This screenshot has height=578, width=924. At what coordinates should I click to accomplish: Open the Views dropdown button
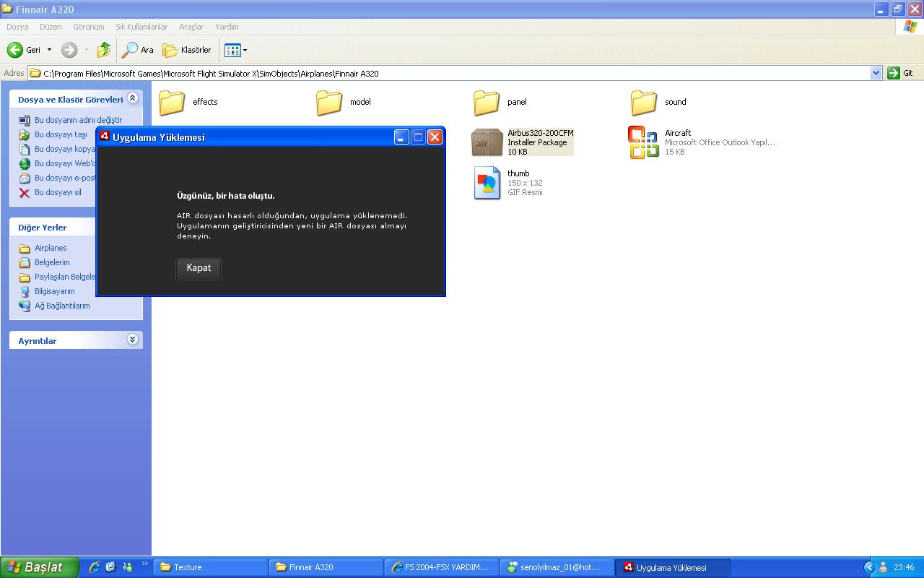(236, 50)
